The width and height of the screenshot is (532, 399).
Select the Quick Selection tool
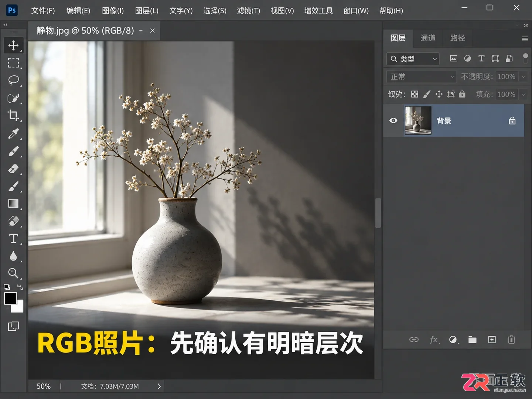14,98
